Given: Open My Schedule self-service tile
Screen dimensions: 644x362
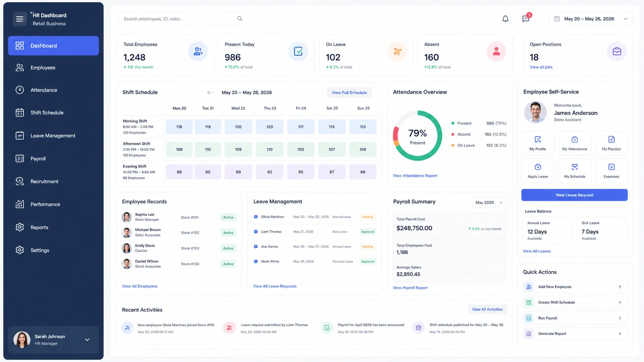Looking at the screenshot, I should (x=574, y=171).
